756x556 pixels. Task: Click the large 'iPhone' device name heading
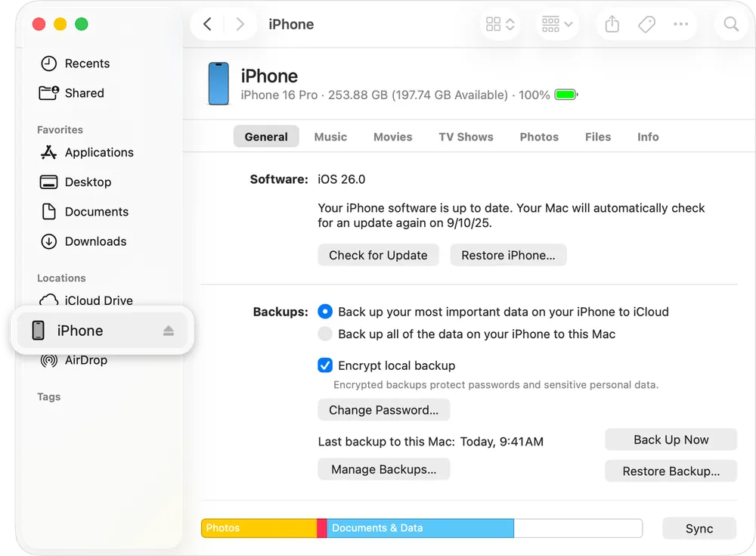click(269, 76)
